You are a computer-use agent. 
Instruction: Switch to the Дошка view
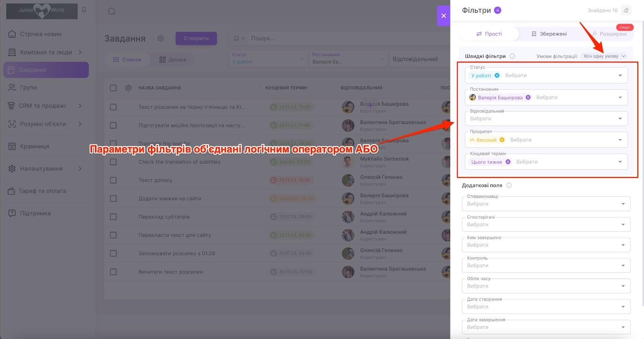tap(173, 60)
